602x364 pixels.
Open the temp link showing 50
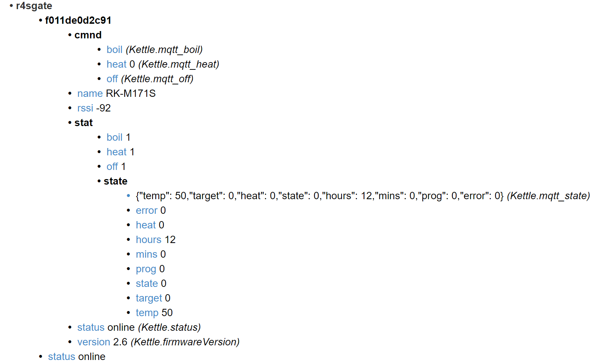(147, 313)
